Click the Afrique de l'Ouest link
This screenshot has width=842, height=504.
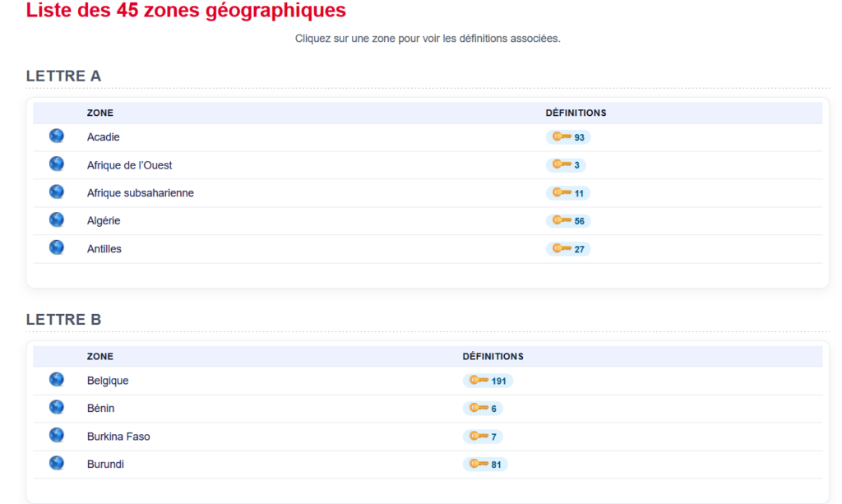(x=129, y=164)
